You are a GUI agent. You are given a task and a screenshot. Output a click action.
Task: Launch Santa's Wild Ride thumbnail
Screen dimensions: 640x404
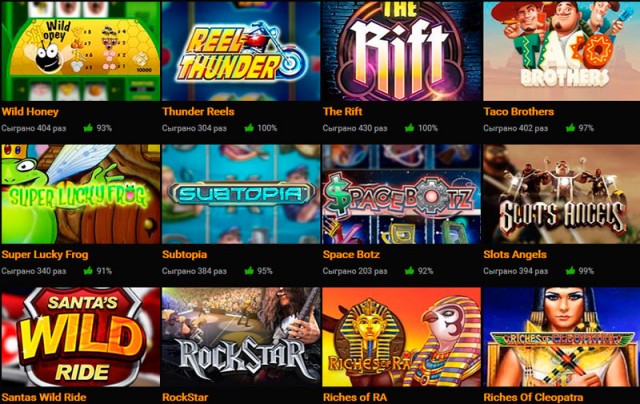click(81, 337)
